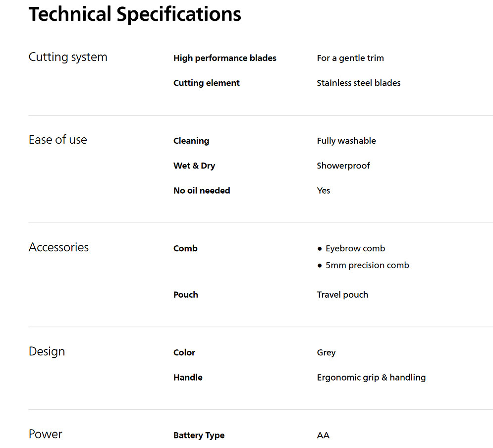
Task: Click the Ease of use section title
Action: pyautogui.click(x=57, y=140)
